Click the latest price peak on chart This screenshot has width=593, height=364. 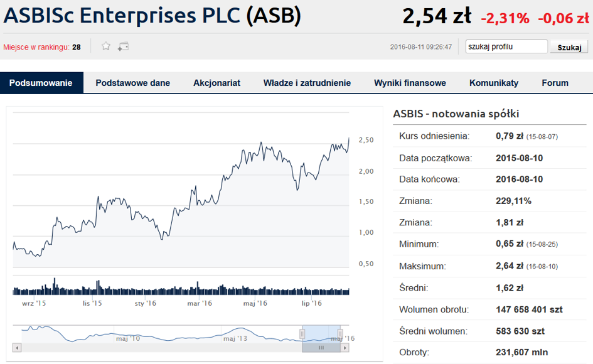pos(349,139)
